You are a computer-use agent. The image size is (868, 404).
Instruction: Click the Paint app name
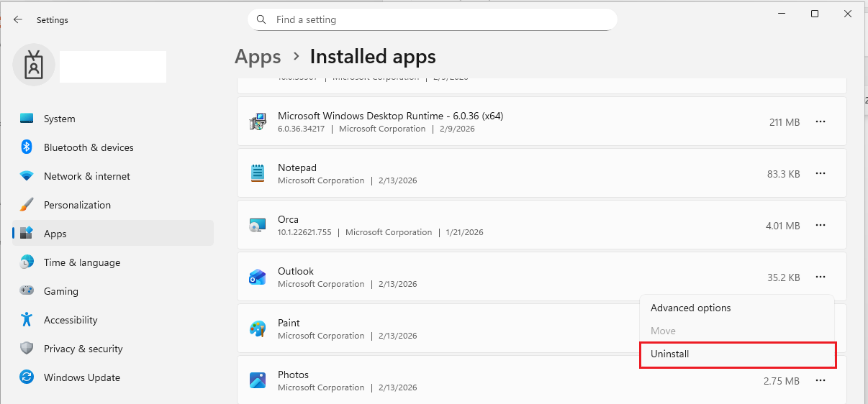coord(289,323)
